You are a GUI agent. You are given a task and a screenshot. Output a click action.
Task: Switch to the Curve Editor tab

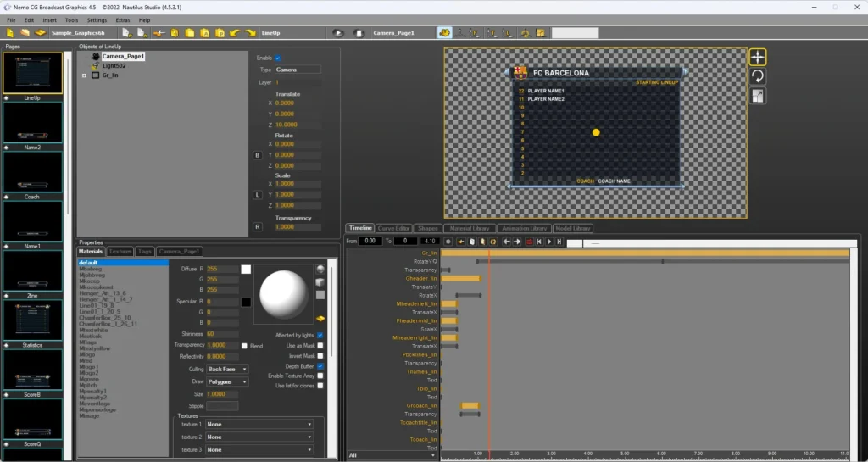point(393,228)
